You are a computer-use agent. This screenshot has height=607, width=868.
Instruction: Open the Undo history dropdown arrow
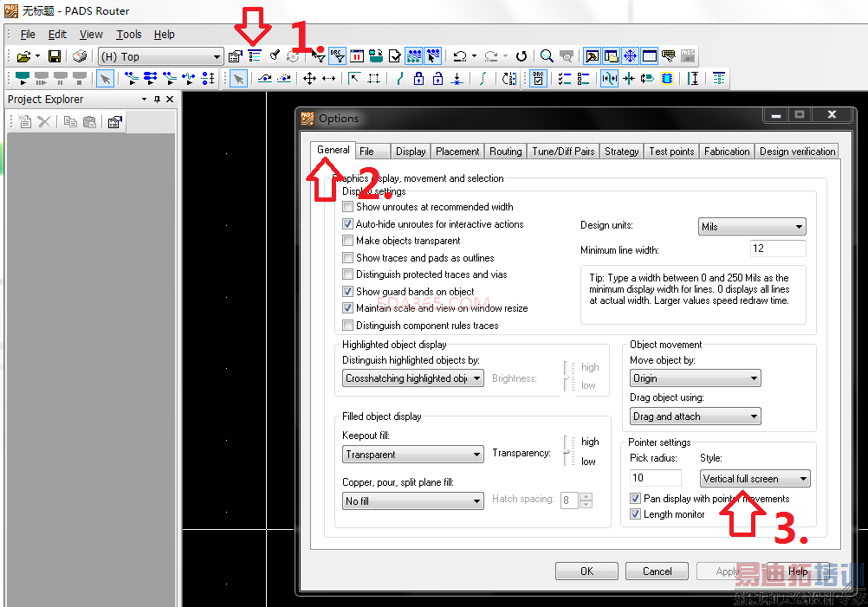pos(475,56)
